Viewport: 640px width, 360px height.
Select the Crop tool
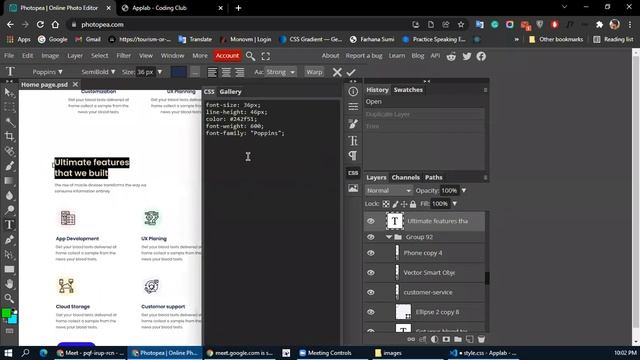coord(9,137)
